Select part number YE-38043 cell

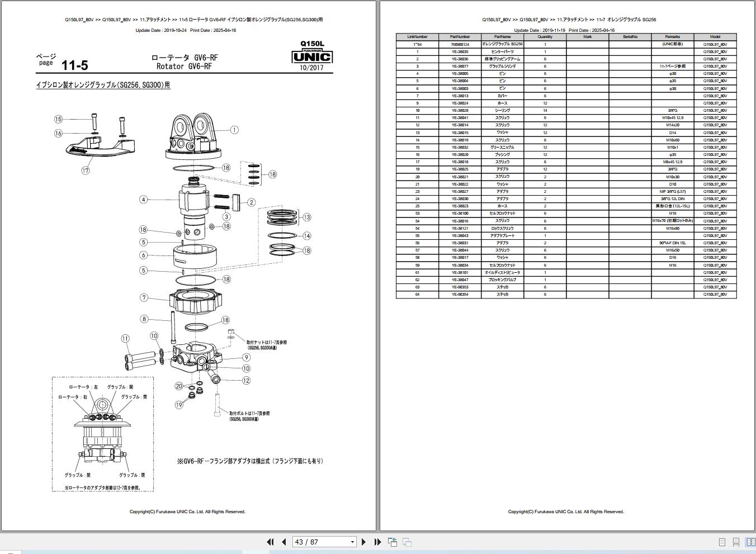pyautogui.click(x=460, y=235)
